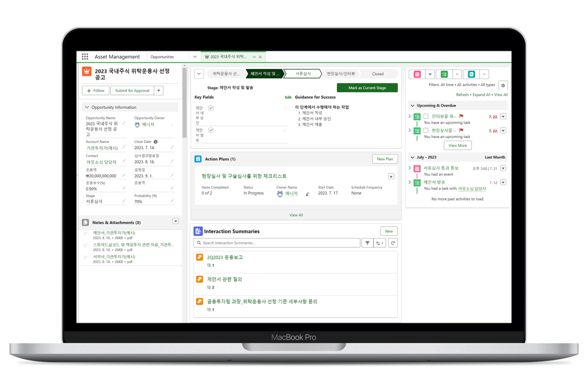The height and width of the screenshot is (374, 588).
Task: Toggle the 제안서 발송 key field checkbox
Action: [x=211, y=130]
